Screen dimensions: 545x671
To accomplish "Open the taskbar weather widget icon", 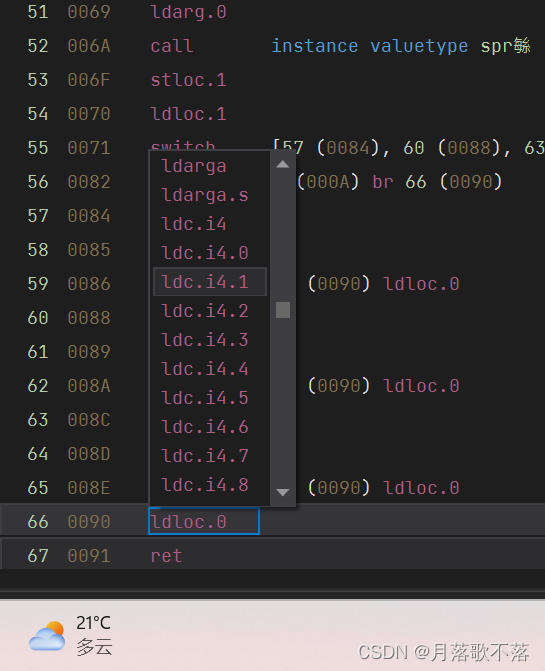I will pyautogui.click(x=47, y=636).
